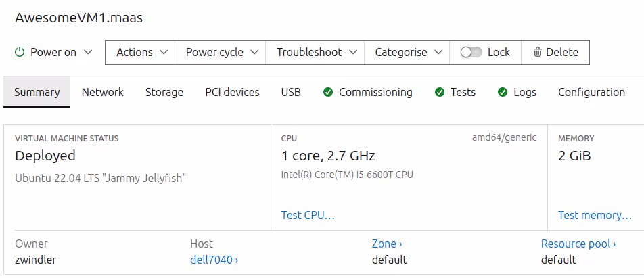
Task: Click the green power status icon
Action: point(20,52)
